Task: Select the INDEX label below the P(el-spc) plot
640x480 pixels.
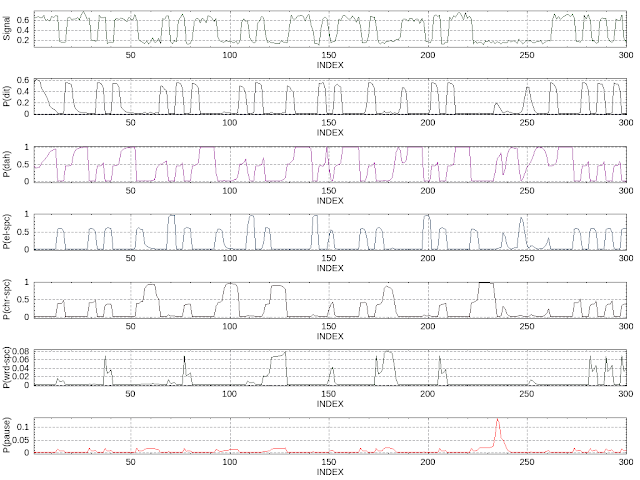Action: tap(330, 268)
